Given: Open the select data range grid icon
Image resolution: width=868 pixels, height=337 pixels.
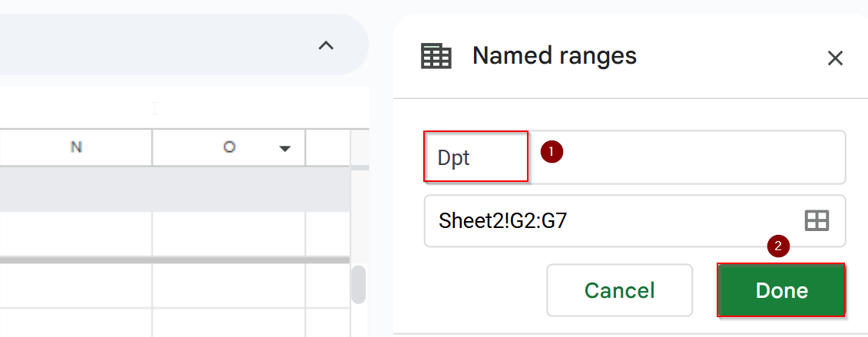Looking at the screenshot, I should coord(816,221).
